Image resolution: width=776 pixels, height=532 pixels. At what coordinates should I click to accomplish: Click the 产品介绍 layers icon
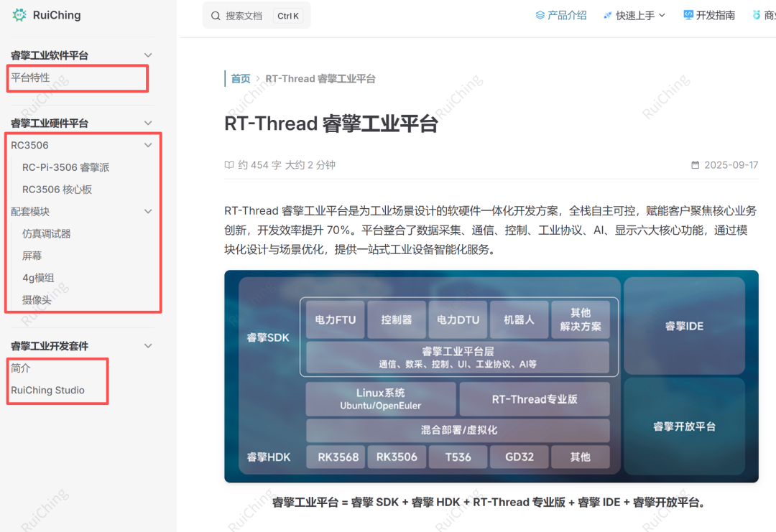(x=540, y=15)
